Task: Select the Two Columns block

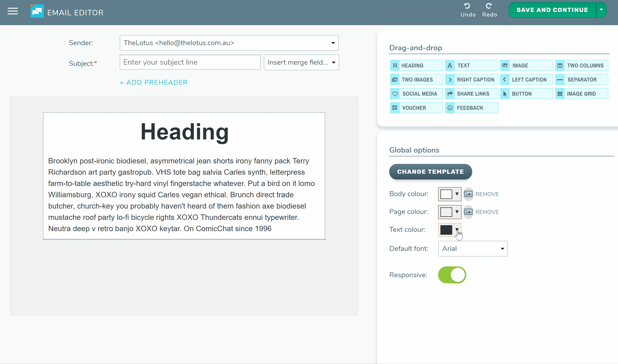Action: coord(582,65)
